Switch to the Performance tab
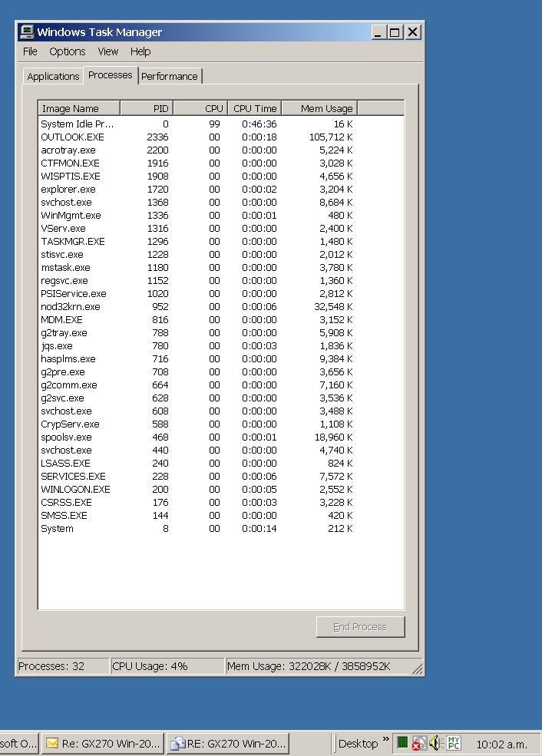The image size is (542, 756). click(x=169, y=76)
